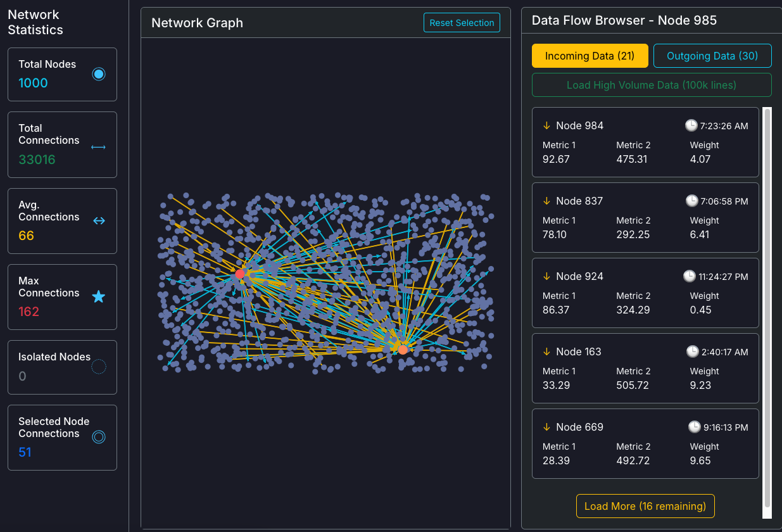Open the Max Connections statistics card

[x=62, y=297]
